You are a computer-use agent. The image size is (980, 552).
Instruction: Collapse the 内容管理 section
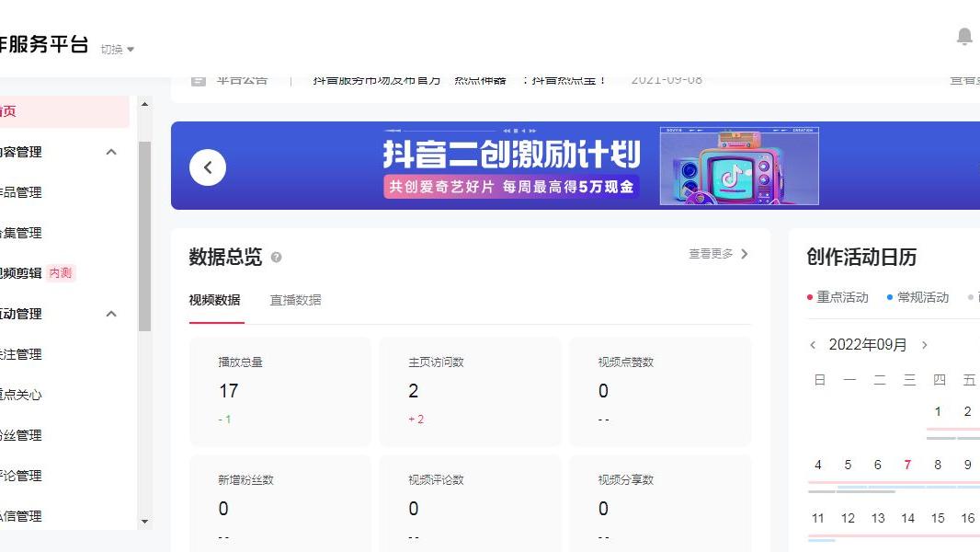tap(111, 152)
